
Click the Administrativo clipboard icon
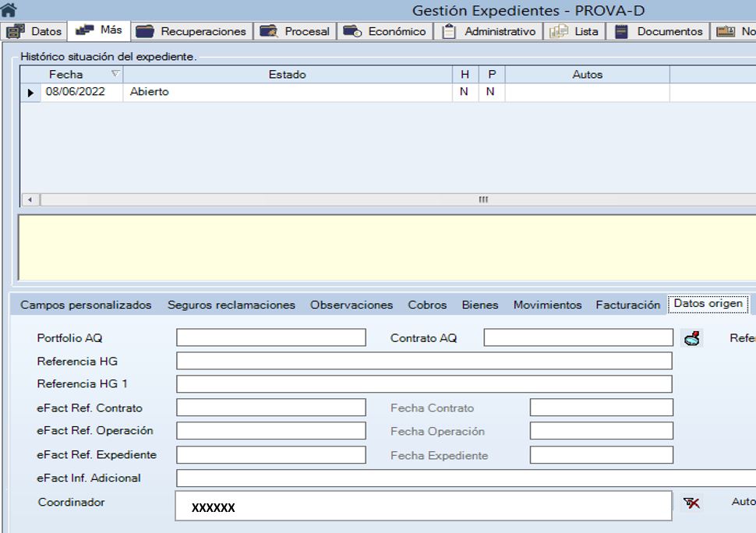click(448, 32)
